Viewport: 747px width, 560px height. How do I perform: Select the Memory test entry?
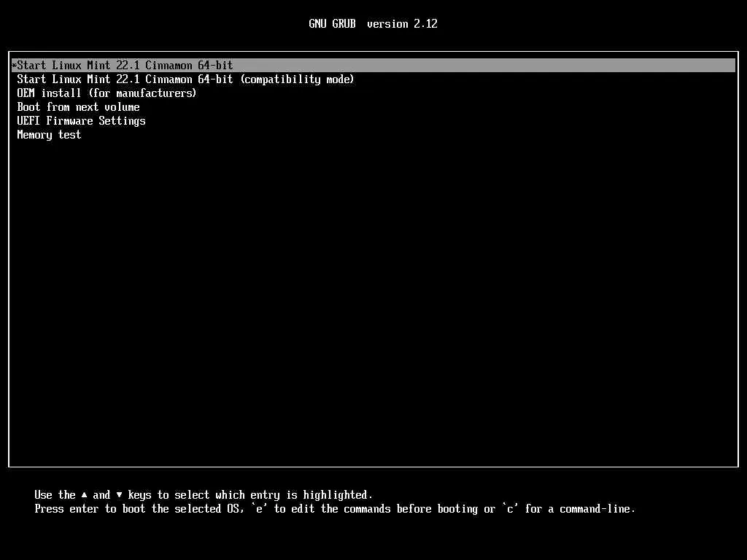49,135
